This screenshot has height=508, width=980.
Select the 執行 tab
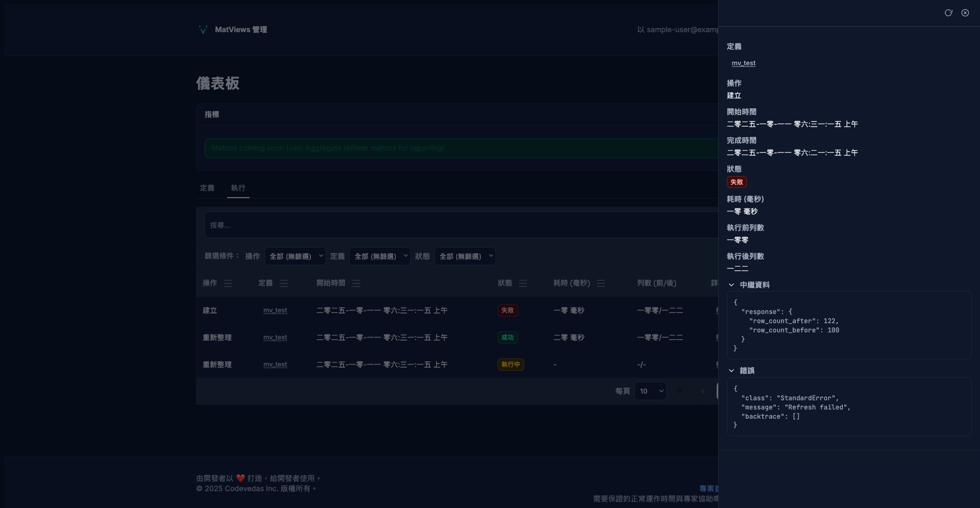(x=238, y=188)
